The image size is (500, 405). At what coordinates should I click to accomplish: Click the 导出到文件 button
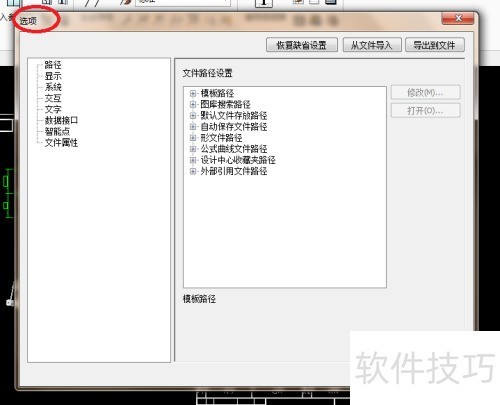click(434, 45)
